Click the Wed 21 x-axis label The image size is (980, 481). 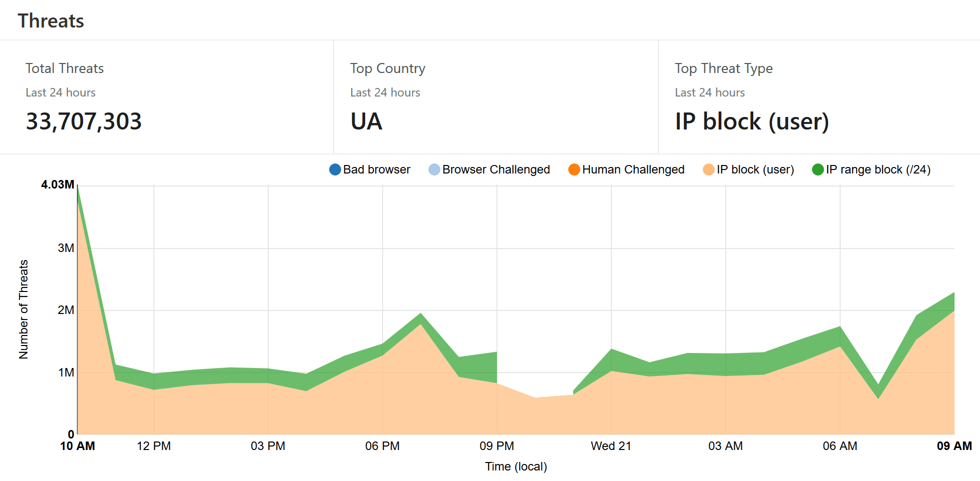pos(611,446)
